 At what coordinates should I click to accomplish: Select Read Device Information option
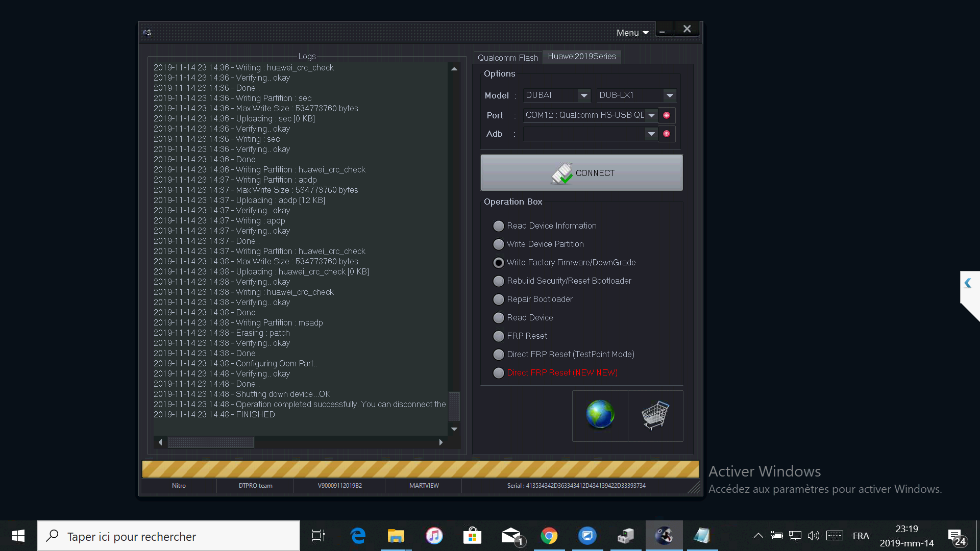coord(545,226)
